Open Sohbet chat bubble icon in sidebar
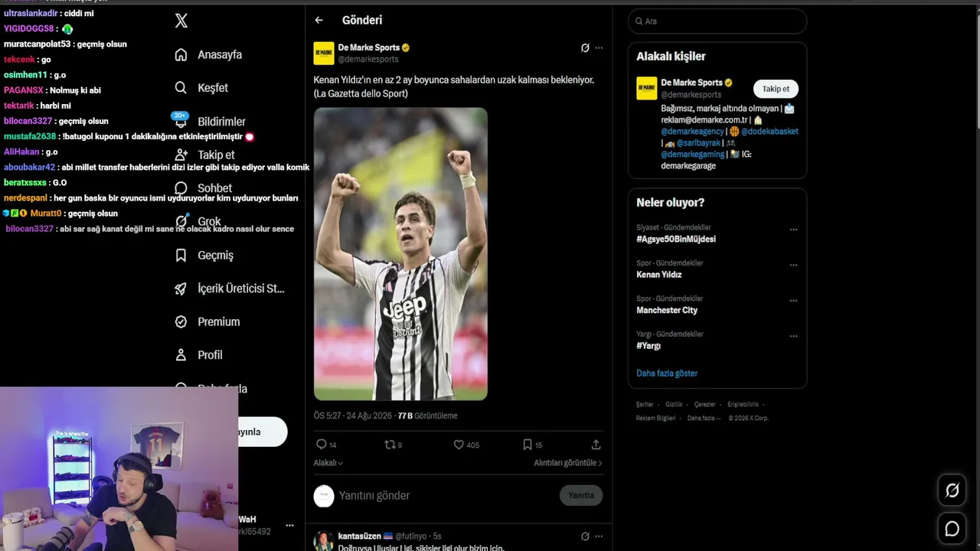 [181, 188]
